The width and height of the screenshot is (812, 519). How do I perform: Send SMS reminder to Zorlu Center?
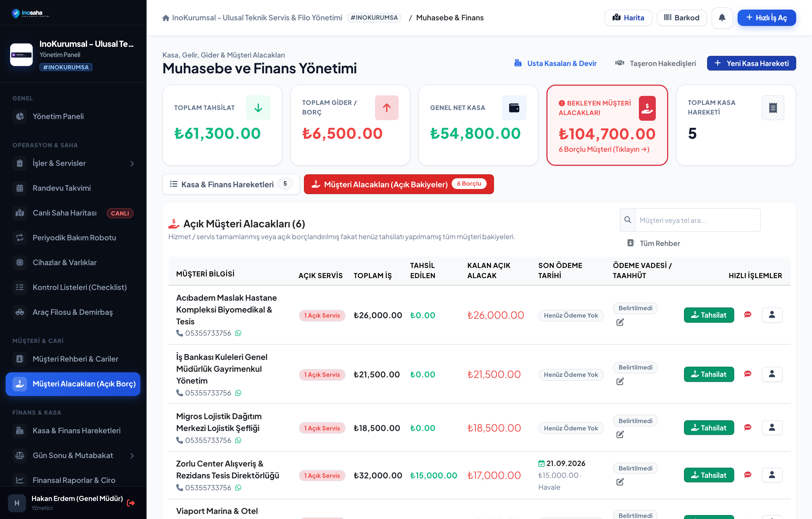tap(748, 474)
